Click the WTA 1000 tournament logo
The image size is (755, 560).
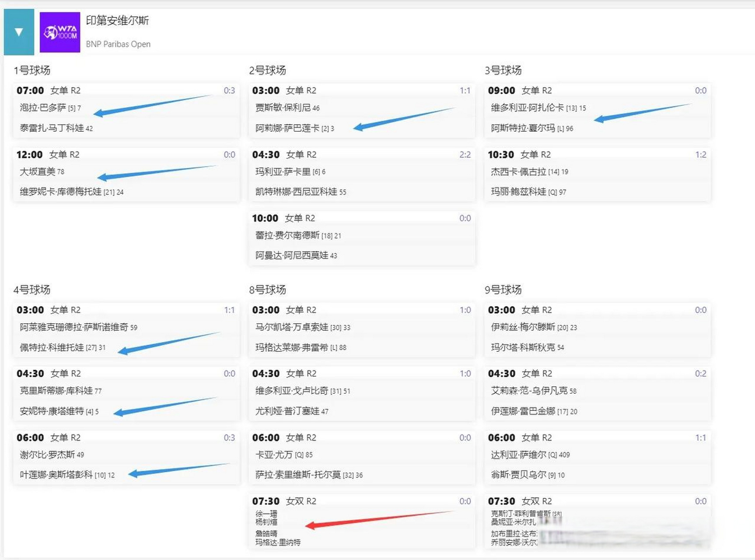tap(60, 32)
